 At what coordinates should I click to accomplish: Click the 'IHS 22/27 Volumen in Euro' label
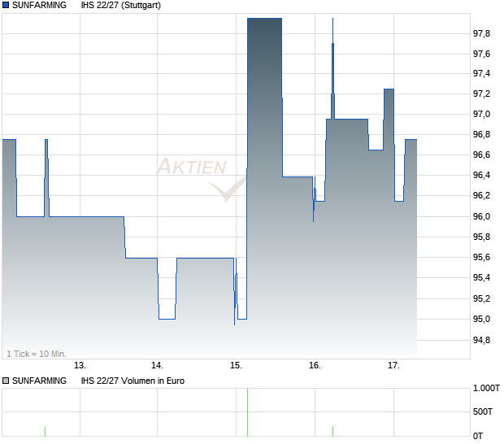133,381
